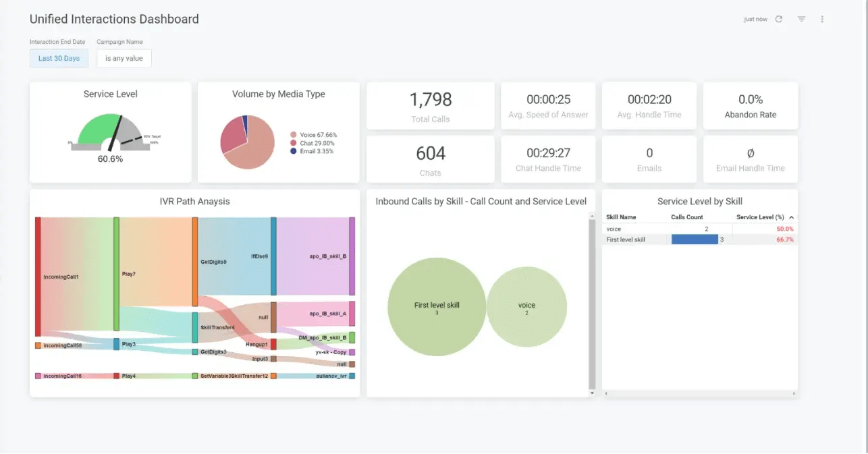Refresh the dashboard data
The image size is (868, 454).
coord(778,19)
